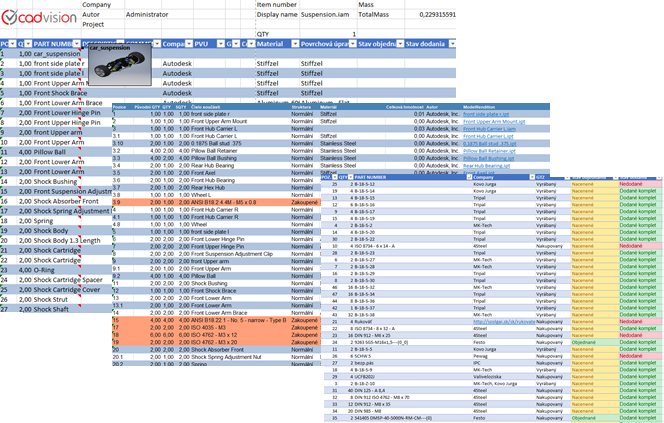Viewport: 664px width, 423px height.
Task: Open the Company filter in the suspension table
Action: (189, 44)
